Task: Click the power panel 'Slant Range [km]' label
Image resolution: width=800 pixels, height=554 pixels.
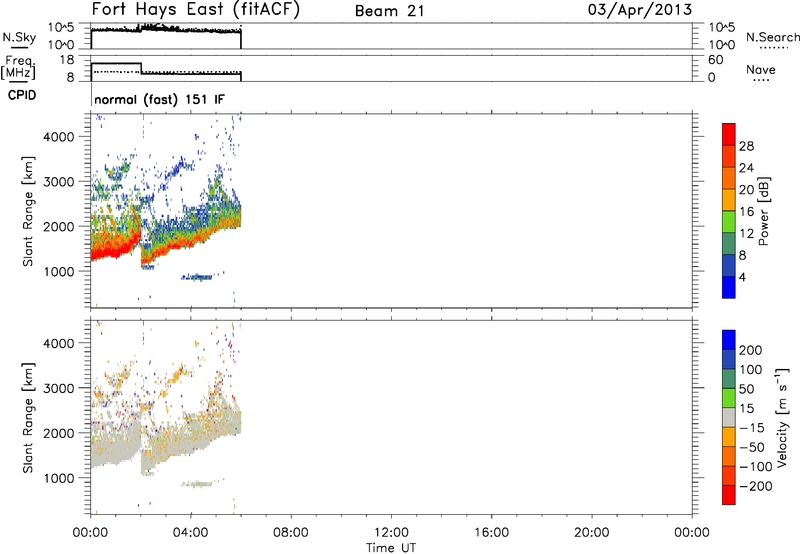Action: pyautogui.click(x=28, y=211)
